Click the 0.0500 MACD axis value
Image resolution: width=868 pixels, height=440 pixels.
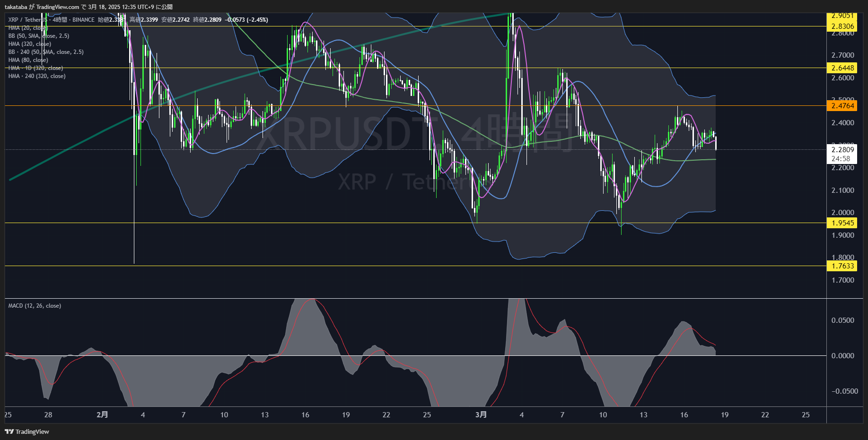pyautogui.click(x=842, y=320)
